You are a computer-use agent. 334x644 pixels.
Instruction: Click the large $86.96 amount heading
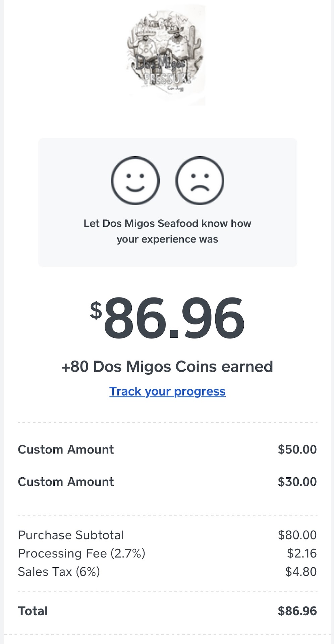(167, 318)
